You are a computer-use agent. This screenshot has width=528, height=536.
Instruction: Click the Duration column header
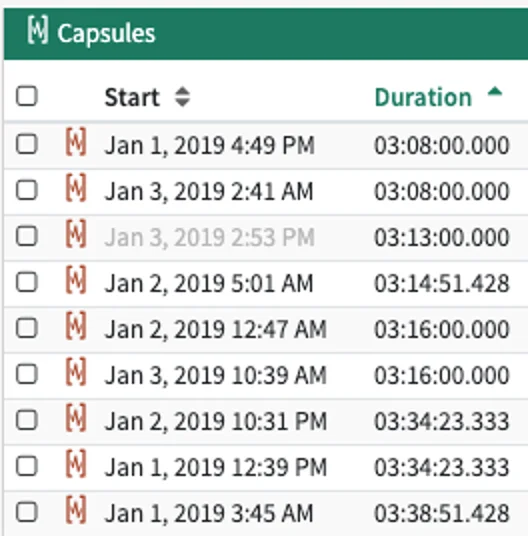tap(423, 97)
